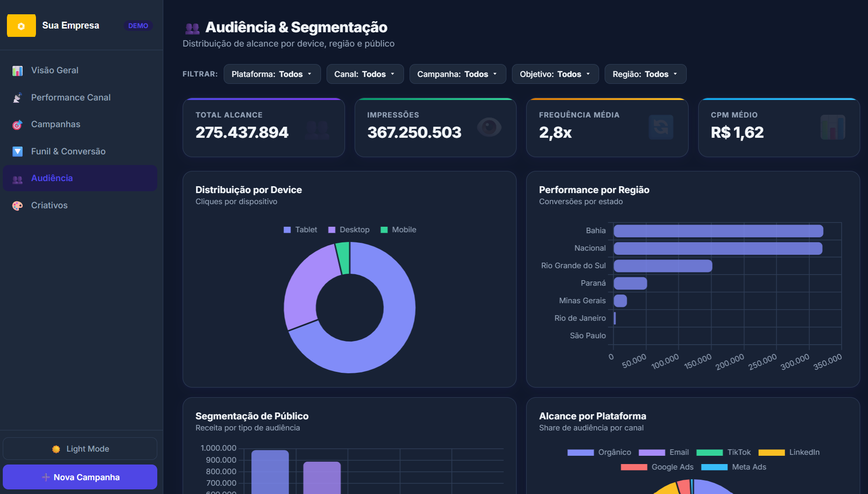Viewport: 868px width, 494px height.
Task: Toggle the Desktop legend in device chart
Action: point(349,230)
